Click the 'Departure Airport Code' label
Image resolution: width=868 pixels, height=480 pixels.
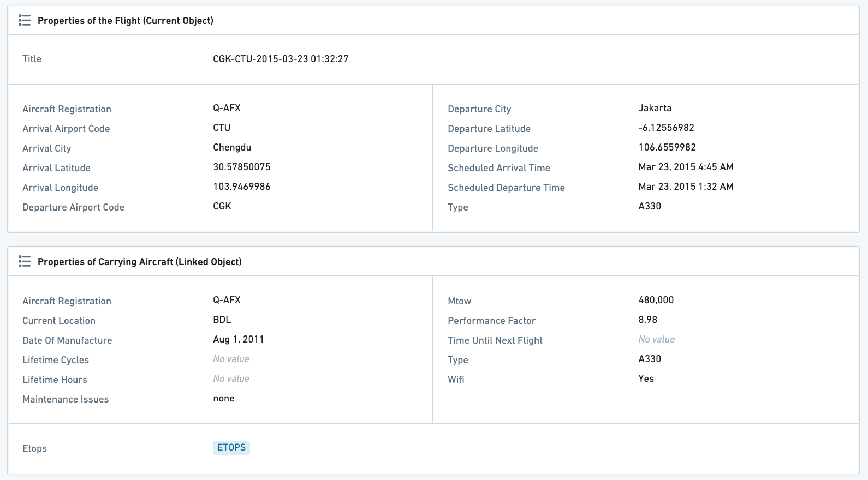(73, 207)
